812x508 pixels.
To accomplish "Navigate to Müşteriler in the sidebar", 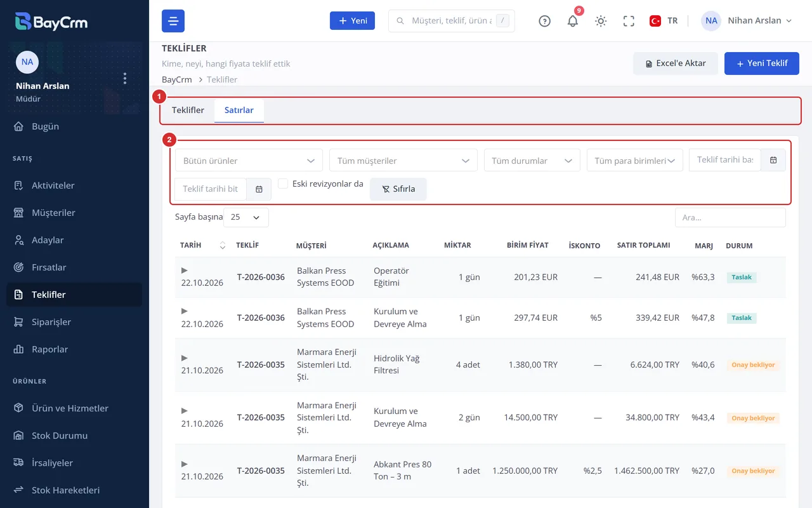I will click(74, 213).
